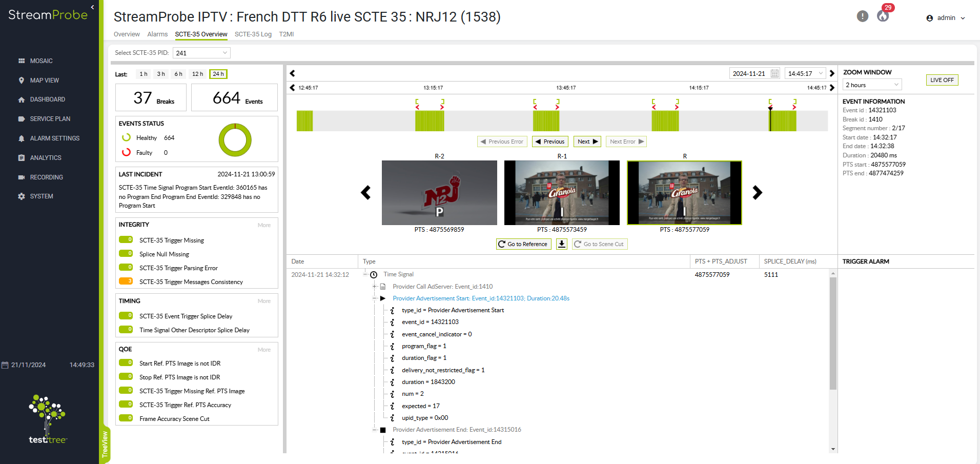Click the green break block near 13:15:17
The width and height of the screenshot is (980, 464).
coord(430,121)
